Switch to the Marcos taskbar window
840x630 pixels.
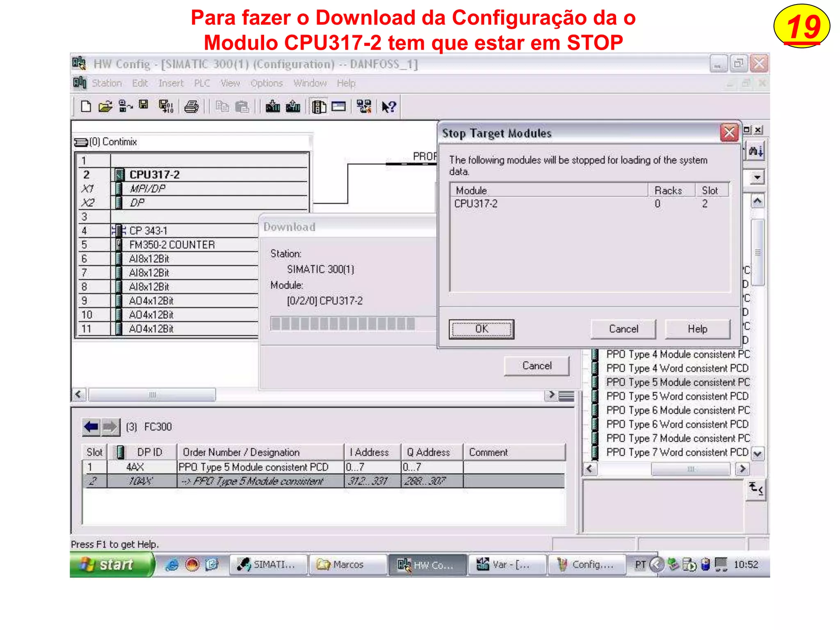pyautogui.click(x=348, y=565)
